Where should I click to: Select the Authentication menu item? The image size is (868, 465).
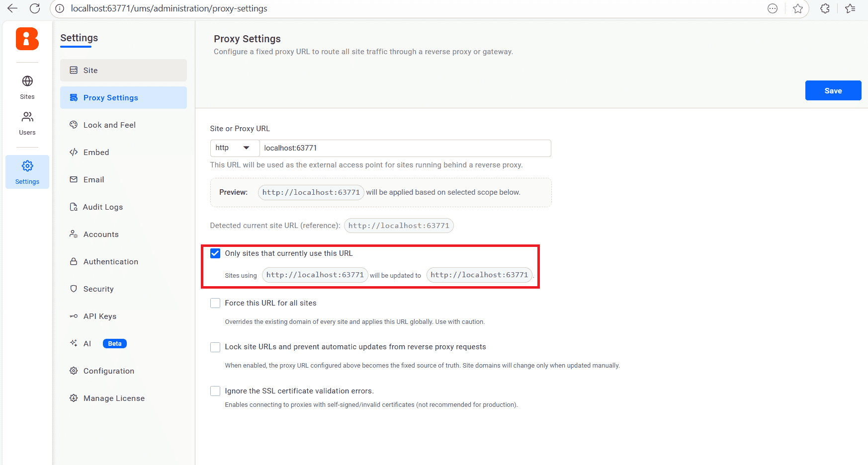(x=110, y=262)
